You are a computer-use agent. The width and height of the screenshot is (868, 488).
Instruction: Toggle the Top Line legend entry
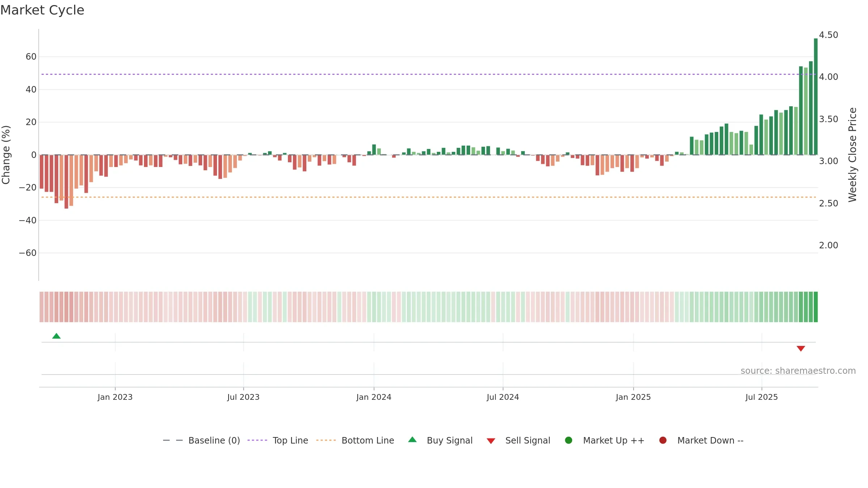[x=278, y=440]
